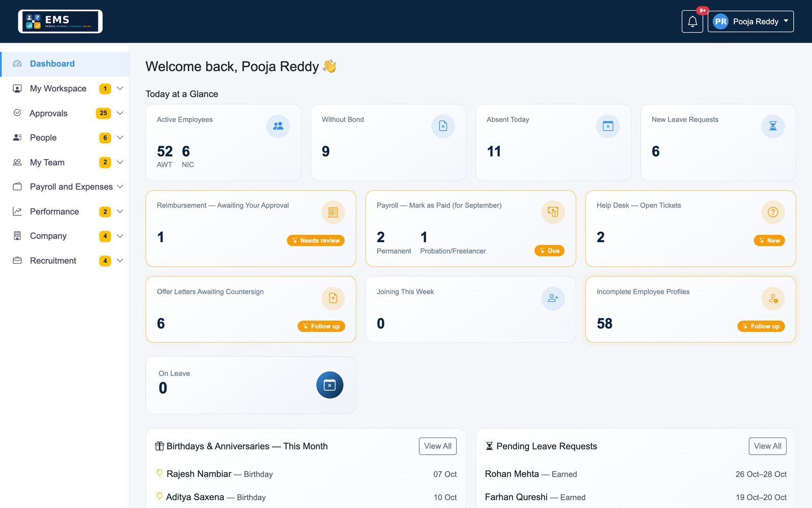Click the Needs review badge
The width and height of the screenshot is (812, 508).
click(x=316, y=240)
